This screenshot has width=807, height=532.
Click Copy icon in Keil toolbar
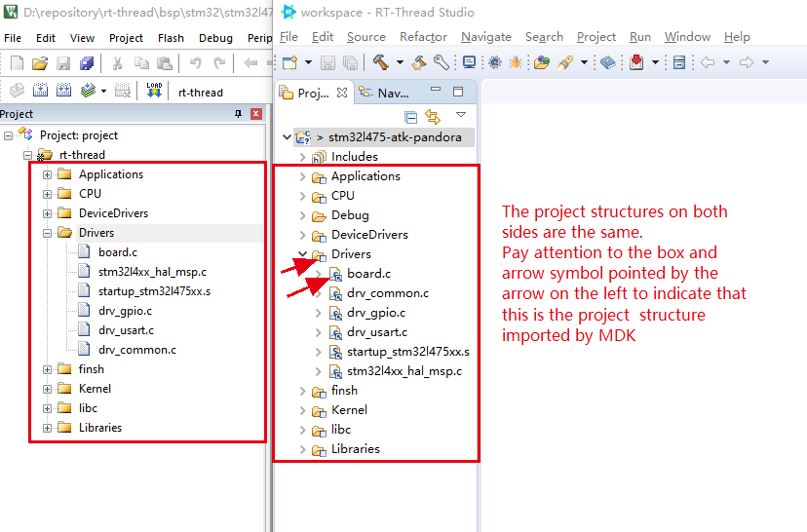(141, 63)
